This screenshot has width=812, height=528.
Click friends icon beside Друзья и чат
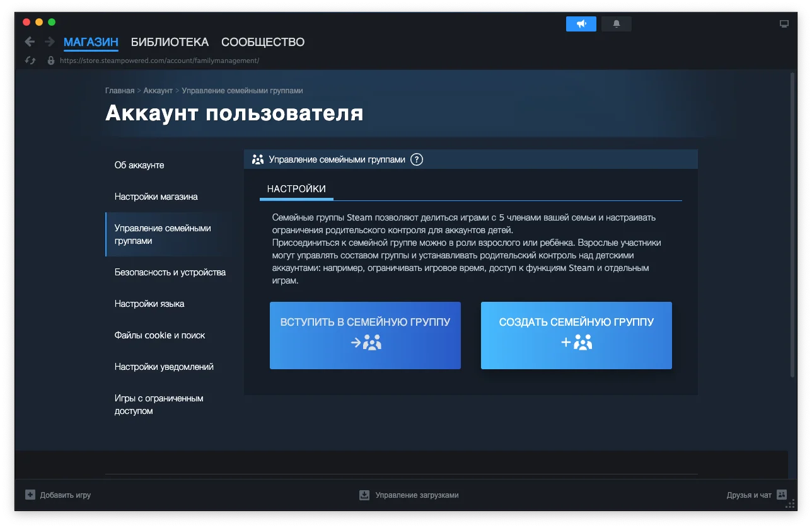[782, 495]
